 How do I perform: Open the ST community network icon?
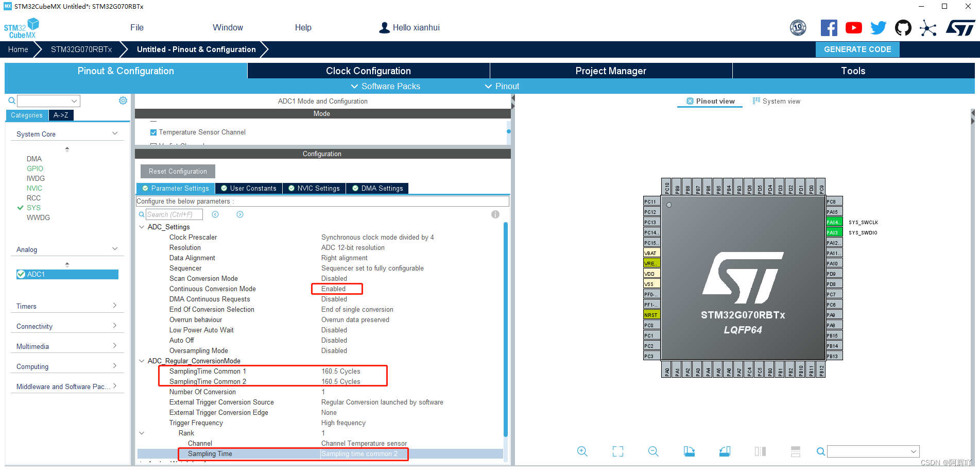click(x=928, y=28)
